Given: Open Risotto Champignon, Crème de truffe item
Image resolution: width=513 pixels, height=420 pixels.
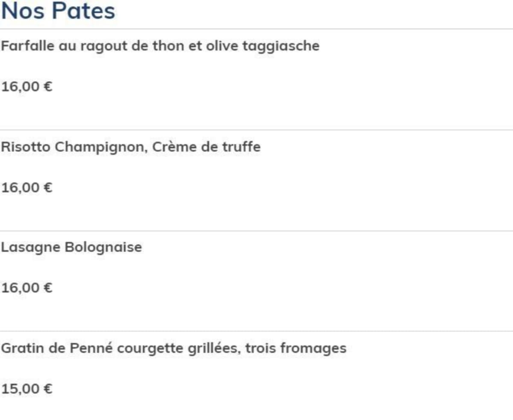Looking at the screenshot, I should click(x=131, y=147).
